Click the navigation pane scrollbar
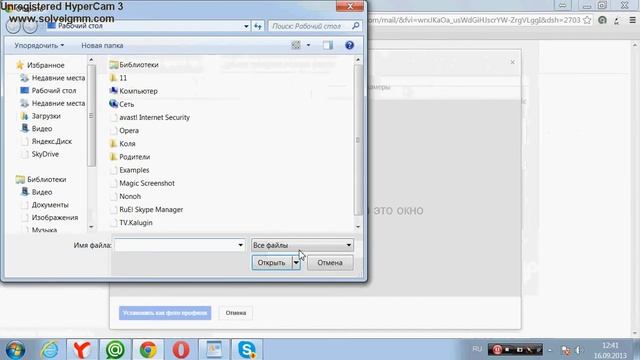The image size is (640, 360). coord(91,116)
